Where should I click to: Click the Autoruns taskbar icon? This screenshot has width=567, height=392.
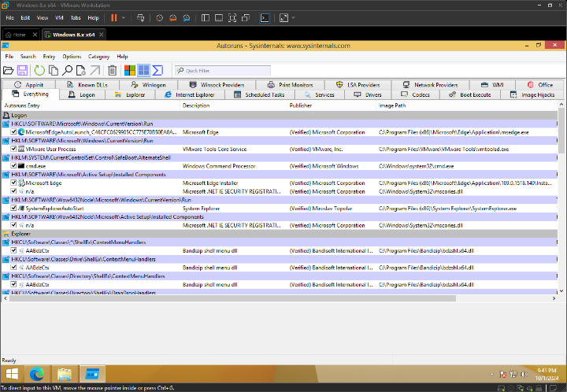[x=92, y=374]
